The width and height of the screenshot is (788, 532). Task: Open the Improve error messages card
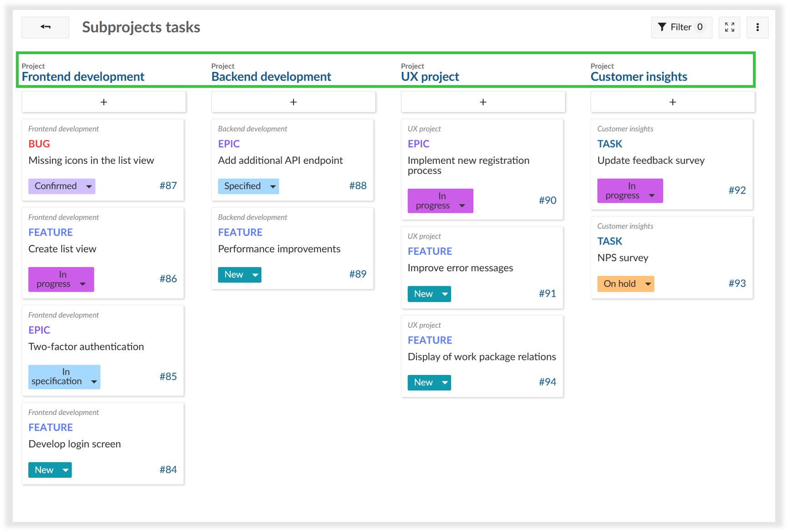coord(460,268)
